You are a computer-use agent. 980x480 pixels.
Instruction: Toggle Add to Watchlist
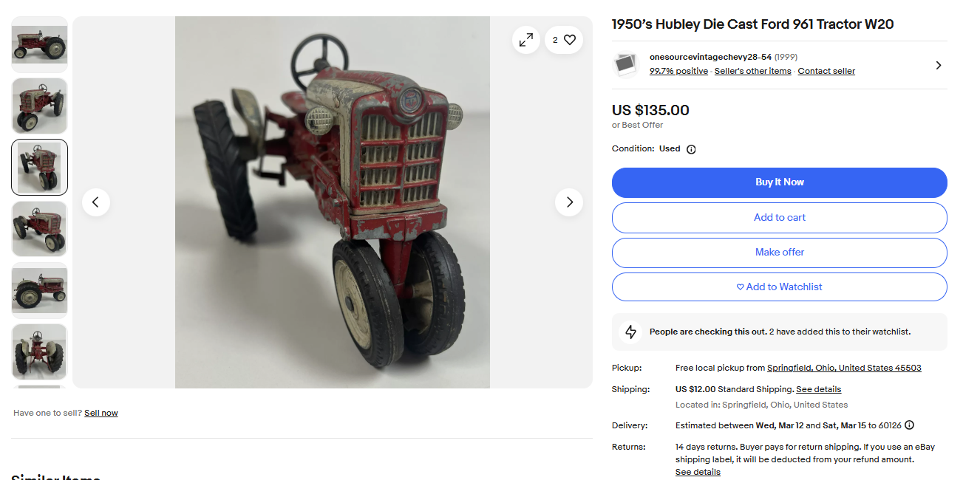(779, 287)
